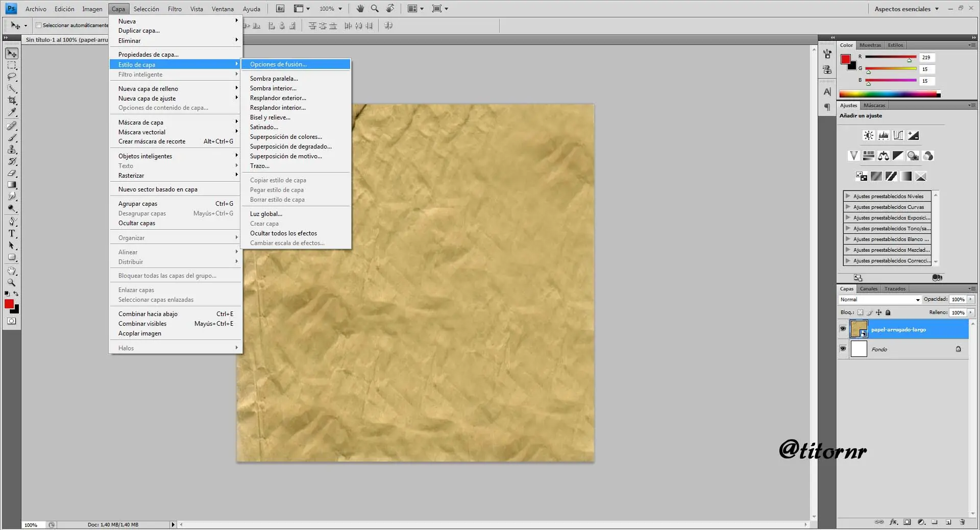
Task: Choose Opciones de fusión from the submenu
Action: pyautogui.click(x=278, y=64)
